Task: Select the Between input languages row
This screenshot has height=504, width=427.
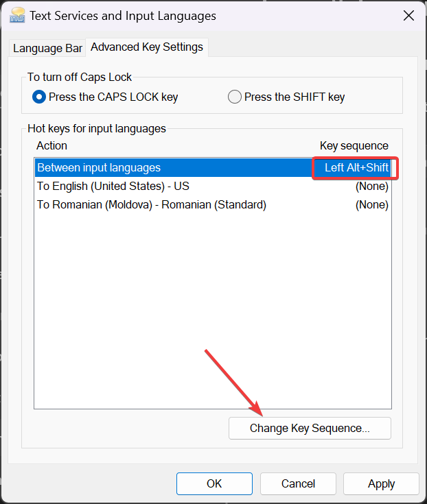Action: pos(213,167)
